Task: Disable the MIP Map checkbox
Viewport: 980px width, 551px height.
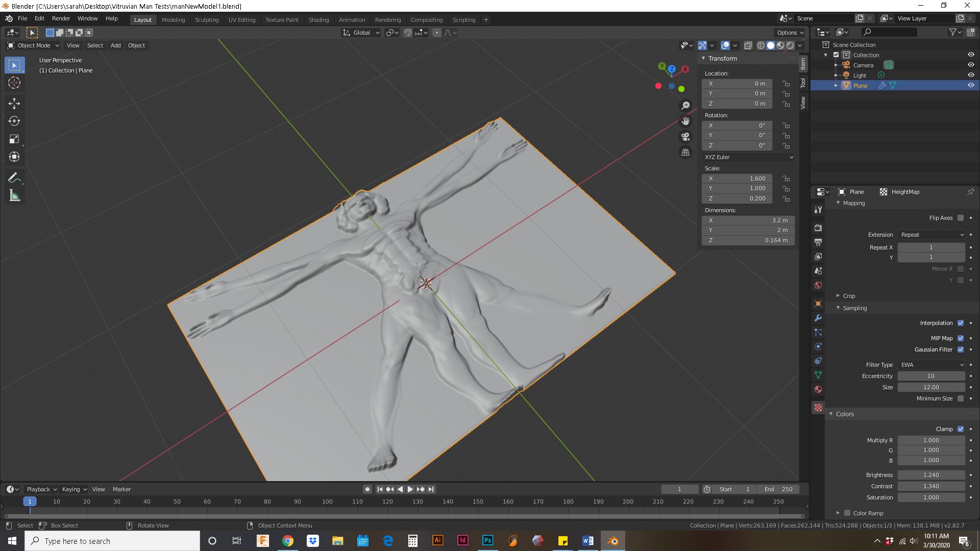Action: (961, 338)
